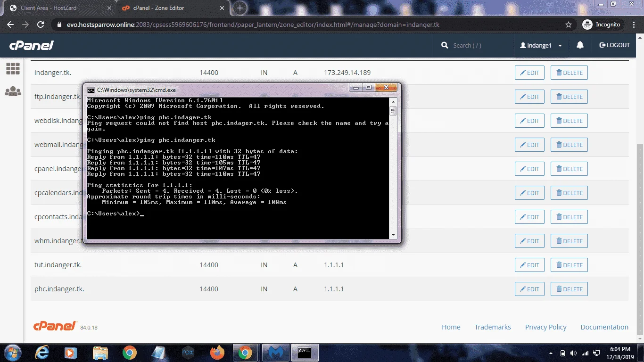Reload the browser page
This screenshot has width=644, height=362.
click(x=41, y=25)
